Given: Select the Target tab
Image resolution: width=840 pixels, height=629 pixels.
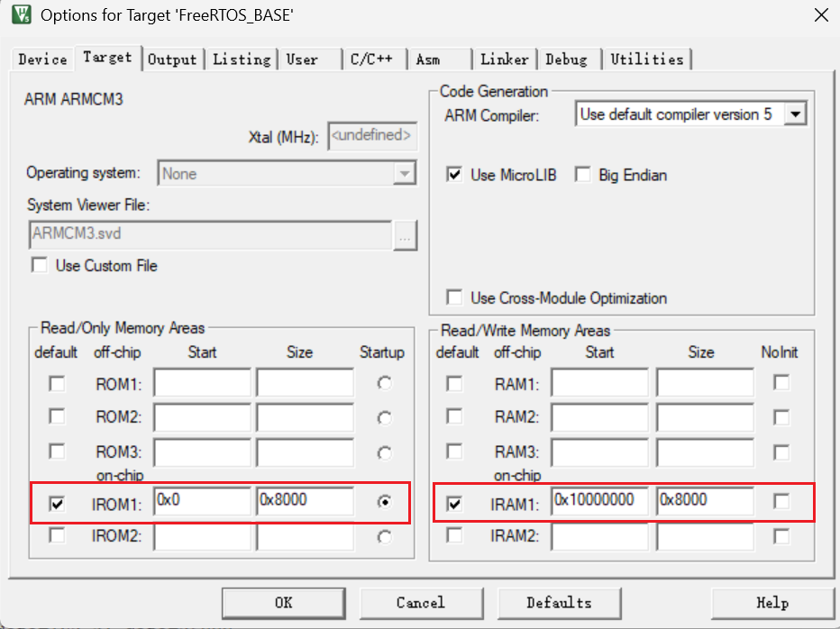Looking at the screenshot, I should pos(107,58).
